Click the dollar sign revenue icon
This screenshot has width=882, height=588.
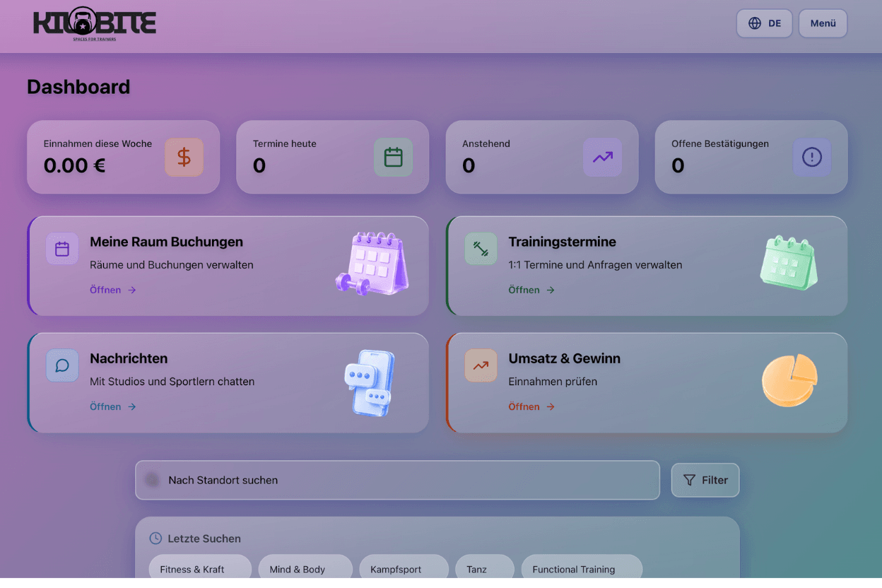[184, 157]
